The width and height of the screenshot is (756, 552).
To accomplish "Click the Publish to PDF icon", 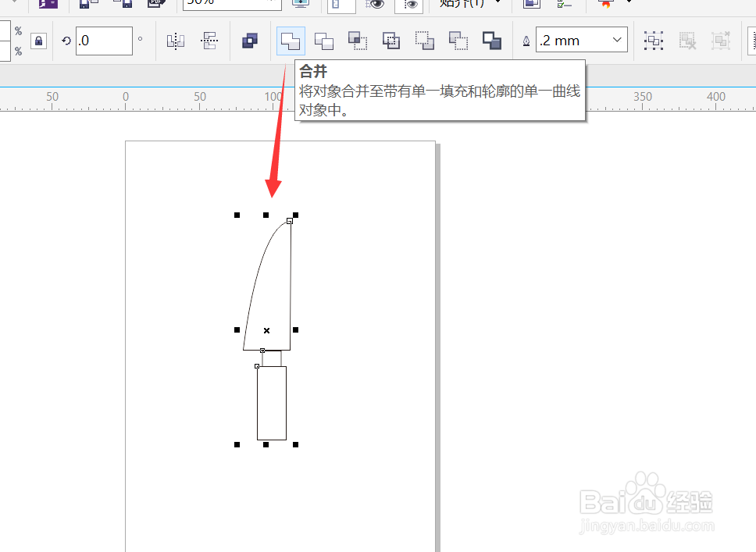I will click(155, 4).
